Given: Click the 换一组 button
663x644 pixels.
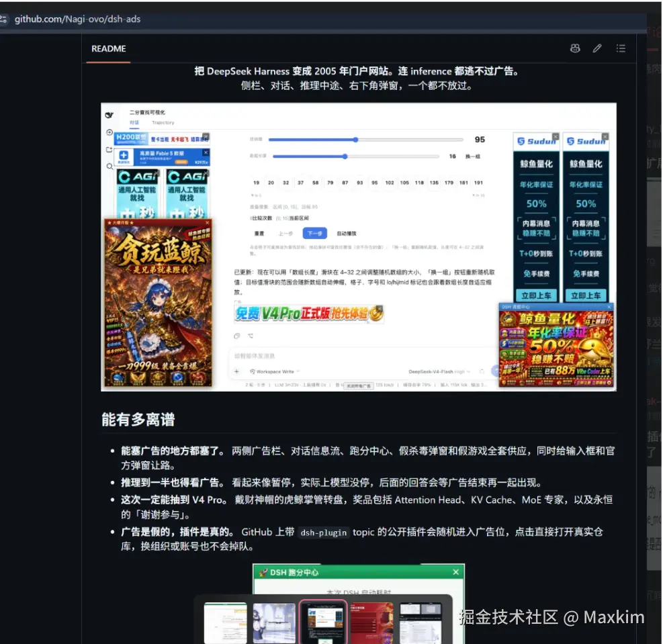Looking at the screenshot, I should (x=473, y=156).
